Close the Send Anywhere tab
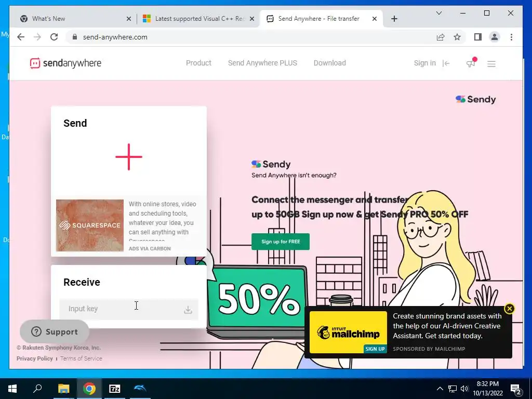 [x=374, y=19]
